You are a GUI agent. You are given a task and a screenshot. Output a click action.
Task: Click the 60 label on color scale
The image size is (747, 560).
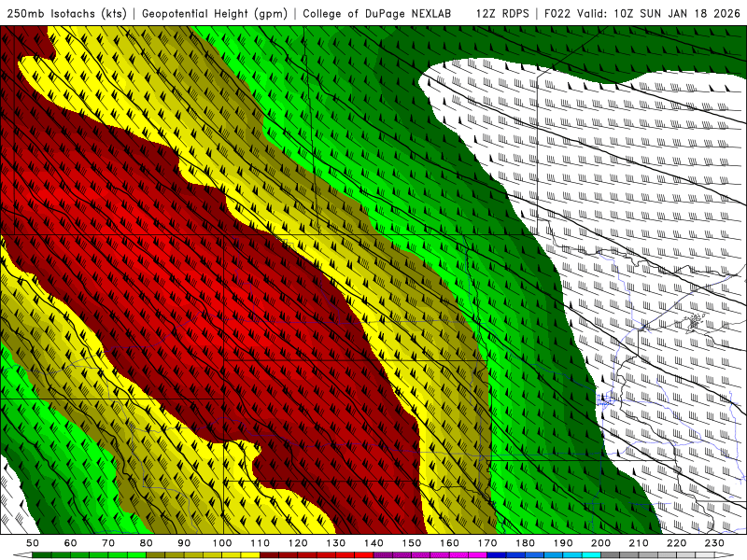(71, 543)
